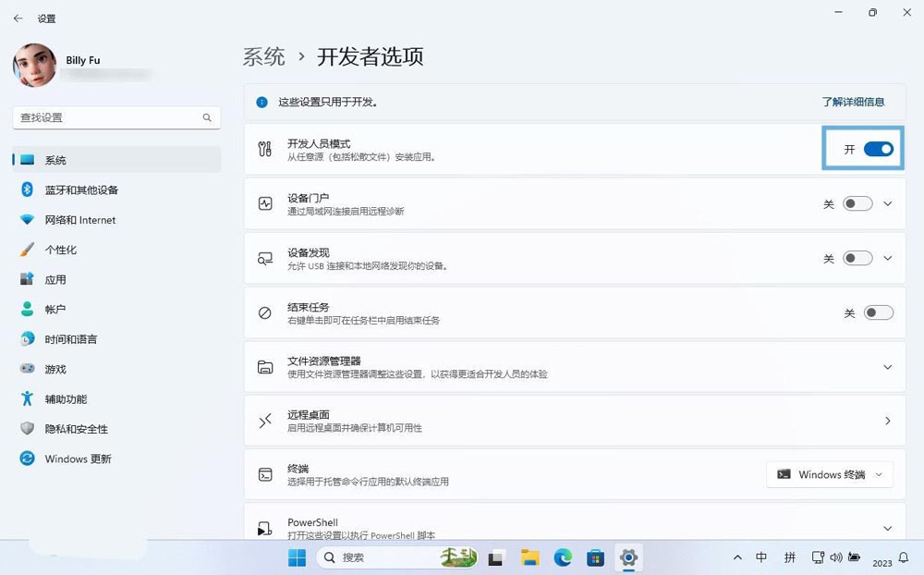Click the Windows Start icon on the taskbar
The width and height of the screenshot is (924, 575).
297,557
